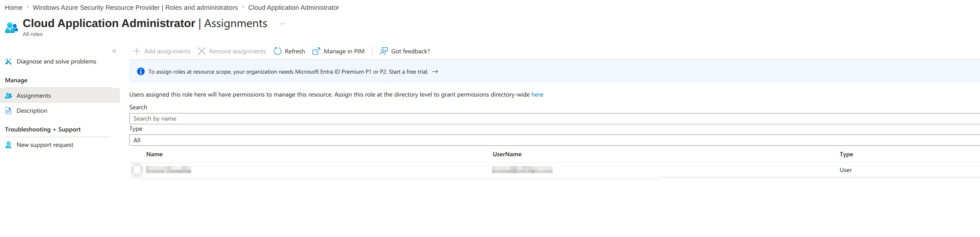Click the blurred name in the User row
Viewport: 980px width, 237px height.
tap(169, 170)
